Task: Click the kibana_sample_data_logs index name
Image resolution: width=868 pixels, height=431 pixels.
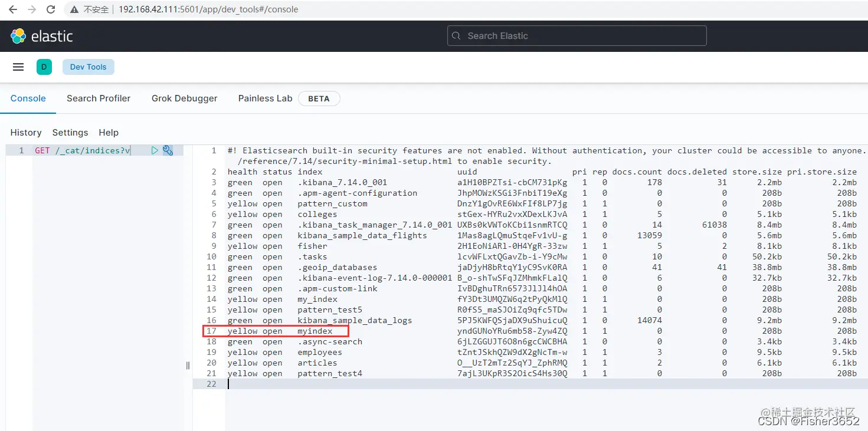Action: tap(355, 320)
